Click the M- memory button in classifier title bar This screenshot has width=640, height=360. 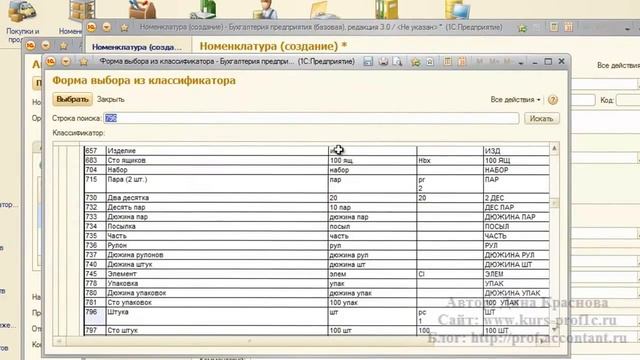click(x=508, y=62)
